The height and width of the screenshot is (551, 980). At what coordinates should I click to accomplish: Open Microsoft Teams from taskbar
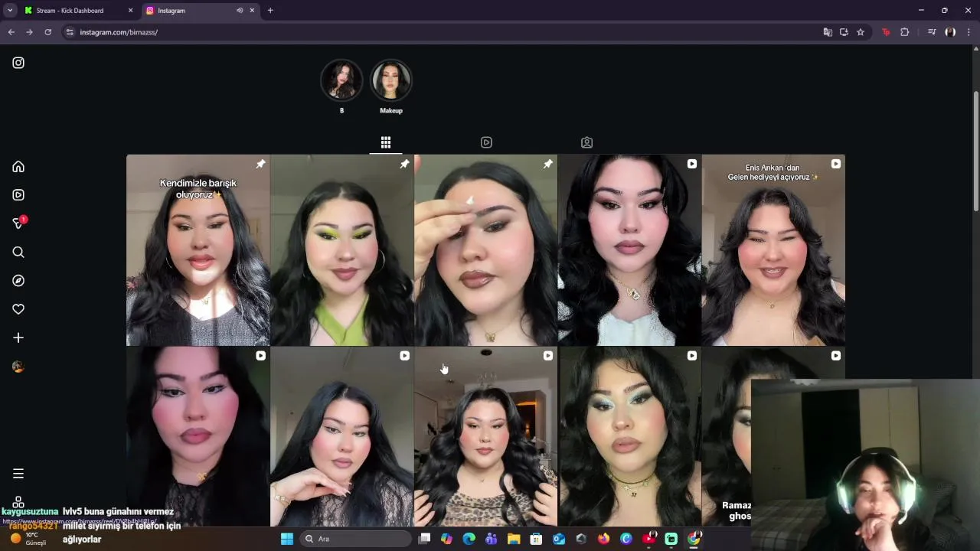pos(492,539)
